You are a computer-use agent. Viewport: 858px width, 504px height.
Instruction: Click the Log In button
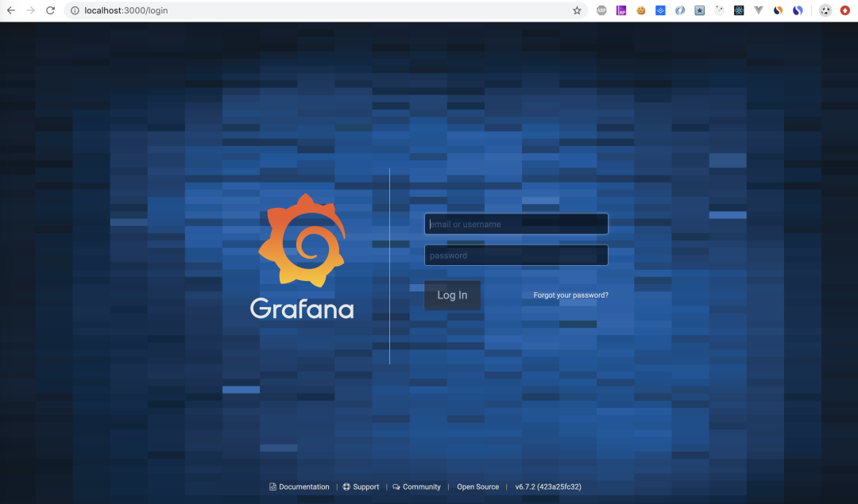coord(452,295)
